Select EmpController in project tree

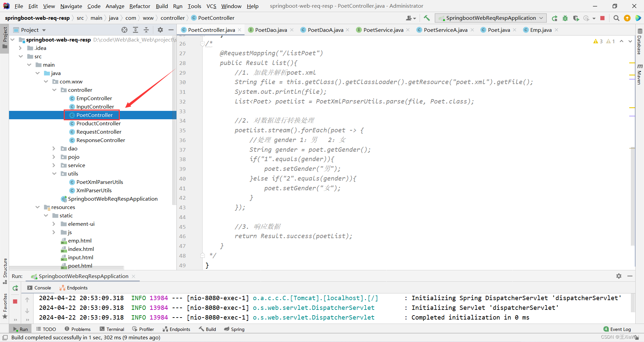(x=94, y=98)
